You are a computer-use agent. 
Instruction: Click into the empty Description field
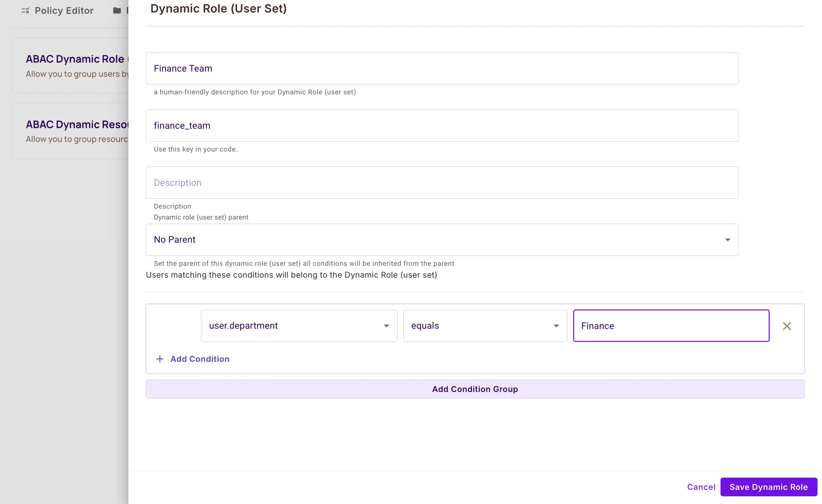click(442, 183)
